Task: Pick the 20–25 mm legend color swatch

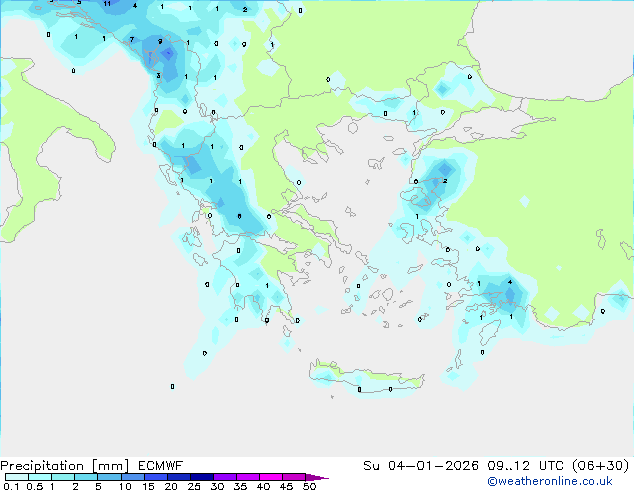Action: tap(179, 477)
